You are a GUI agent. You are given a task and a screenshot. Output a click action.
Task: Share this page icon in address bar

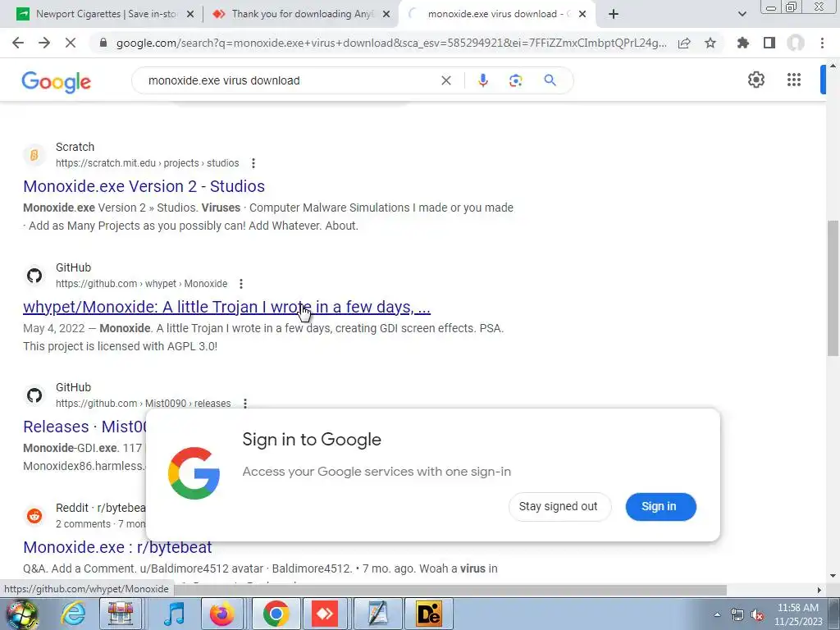point(684,43)
